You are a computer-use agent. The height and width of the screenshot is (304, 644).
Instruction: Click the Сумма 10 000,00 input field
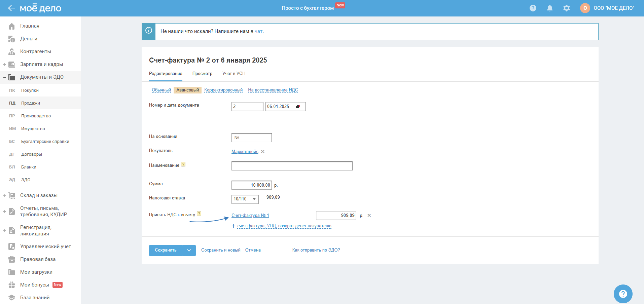click(x=252, y=185)
